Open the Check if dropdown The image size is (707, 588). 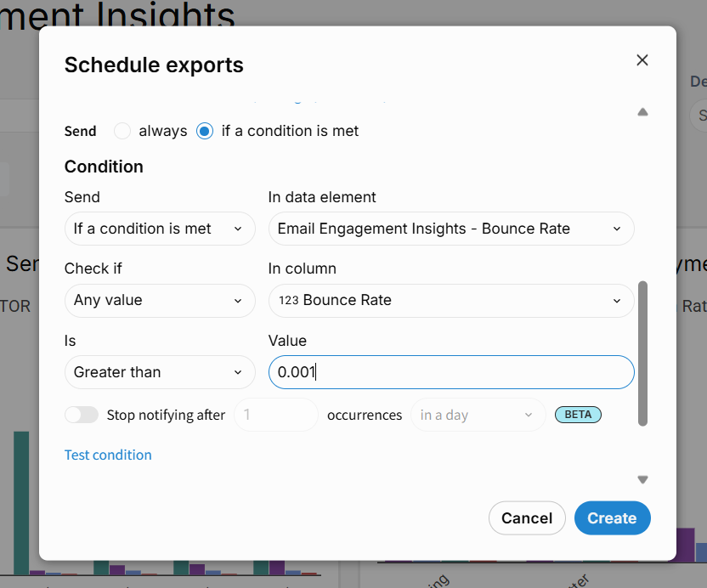coord(160,300)
